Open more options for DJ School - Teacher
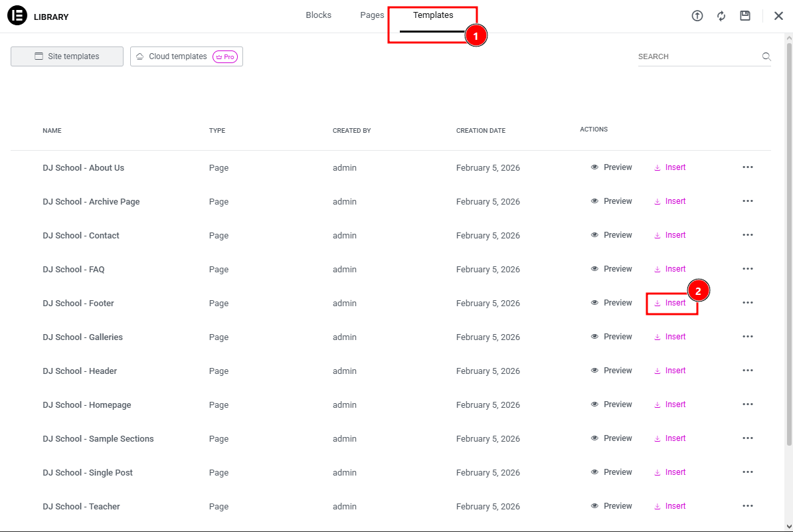Screen dimensions: 793x532 (747, 506)
